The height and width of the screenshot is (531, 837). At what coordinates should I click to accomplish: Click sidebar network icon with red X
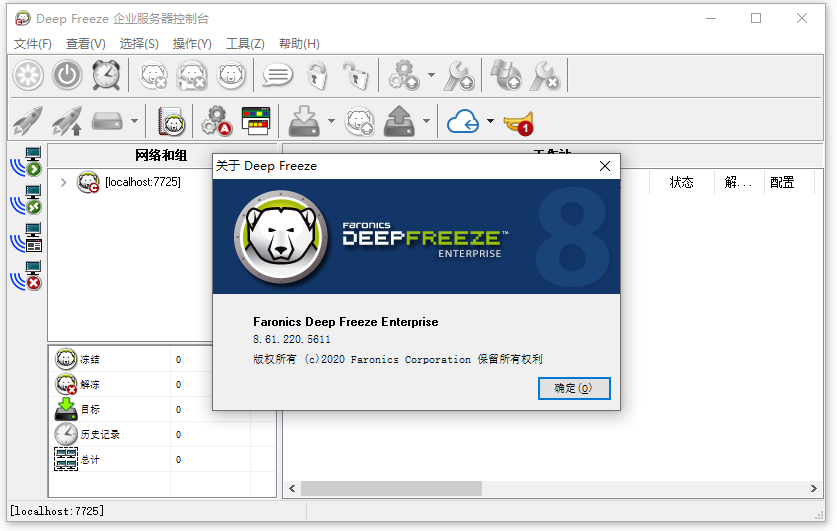click(x=26, y=275)
